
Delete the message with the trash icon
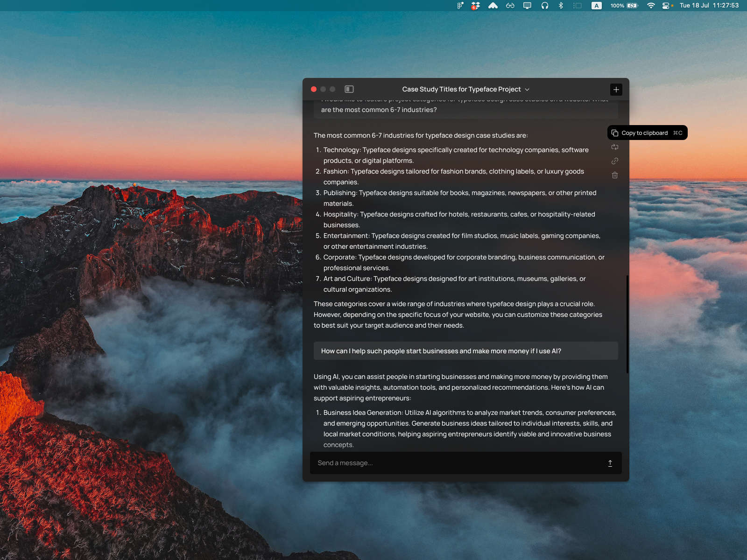coord(615,175)
